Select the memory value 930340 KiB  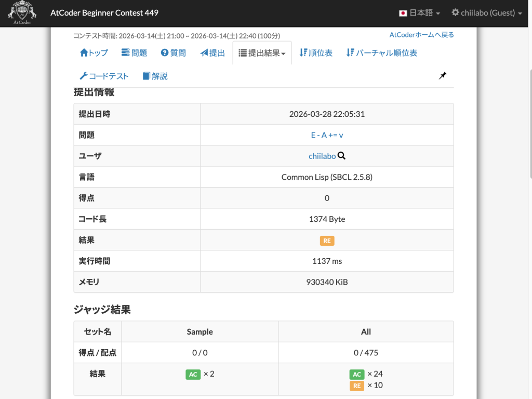327,282
